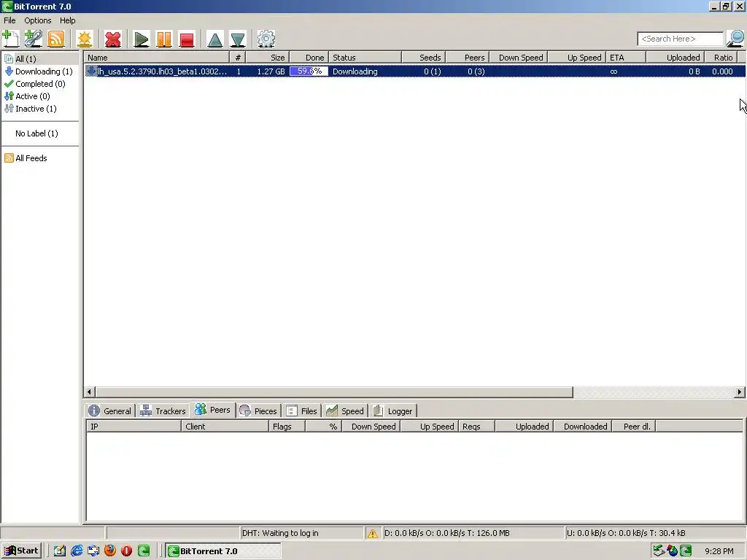Sort the peers list by the Flags column
The height and width of the screenshot is (560, 747).
click(x=287, y=426)
